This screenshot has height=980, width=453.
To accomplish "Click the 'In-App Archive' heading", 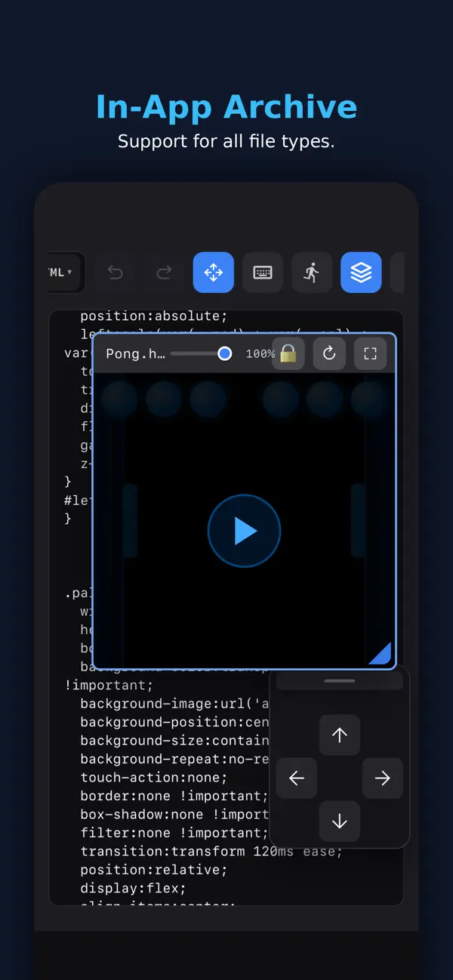I will [226, 107].
